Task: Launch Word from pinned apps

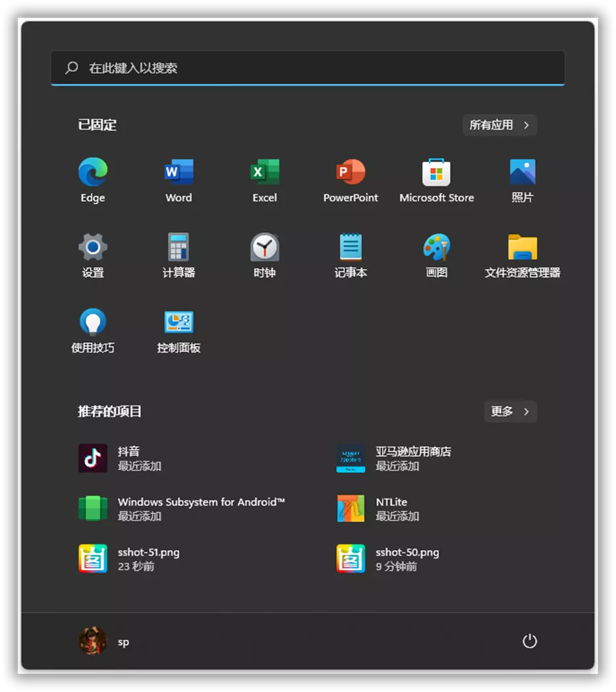Action: [179, 172]
